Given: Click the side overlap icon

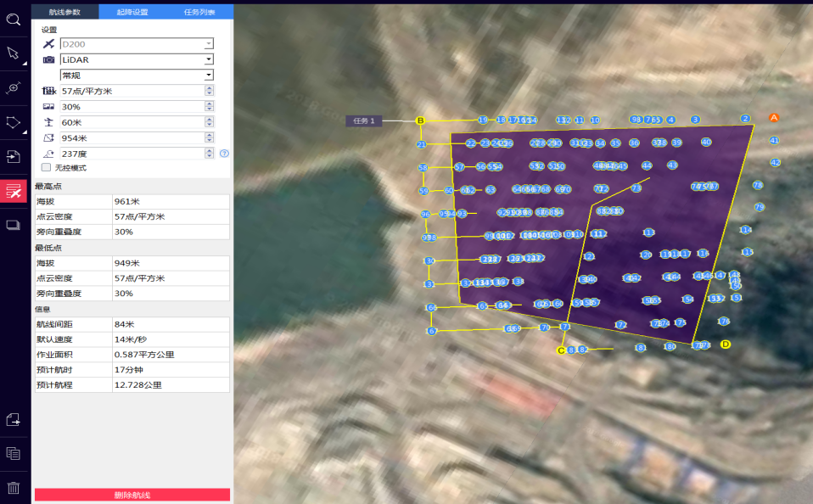Looking at the screenshot, I should click(x=48, y=106).
